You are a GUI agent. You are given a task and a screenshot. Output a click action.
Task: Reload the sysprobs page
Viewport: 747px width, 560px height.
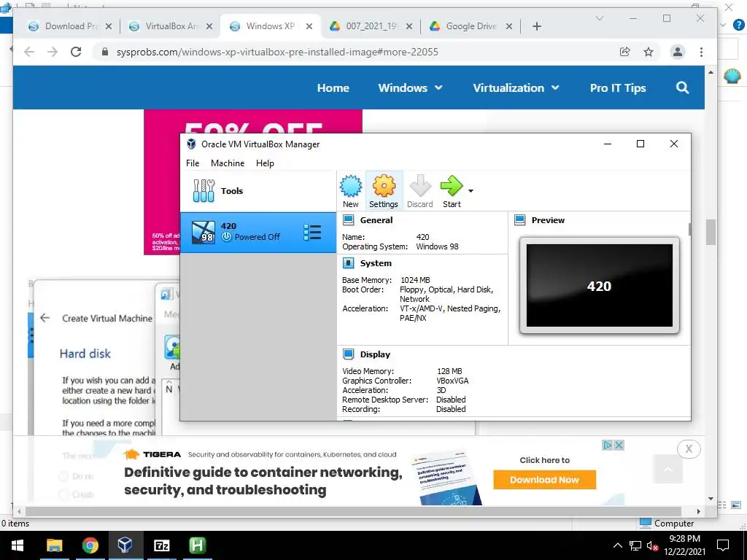point(76,52)
